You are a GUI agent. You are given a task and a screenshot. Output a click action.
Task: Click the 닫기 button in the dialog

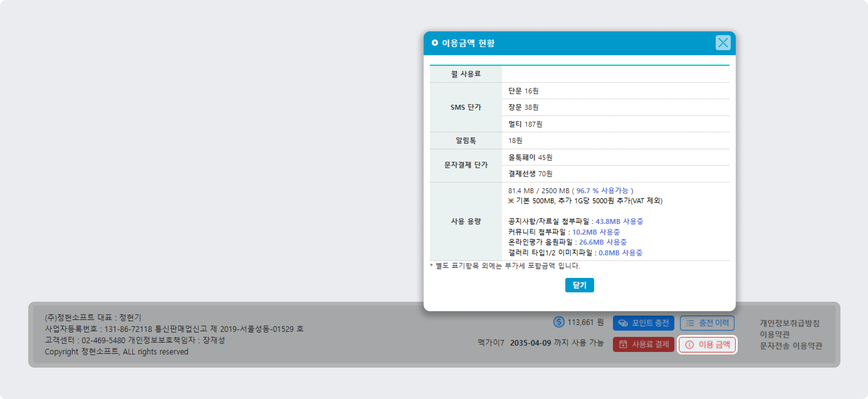579,285
